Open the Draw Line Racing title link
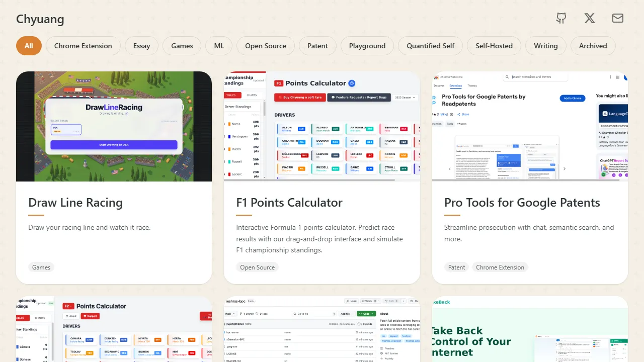Image resolution: width=644 pixels, height=362 pixels. click(75, 203)
